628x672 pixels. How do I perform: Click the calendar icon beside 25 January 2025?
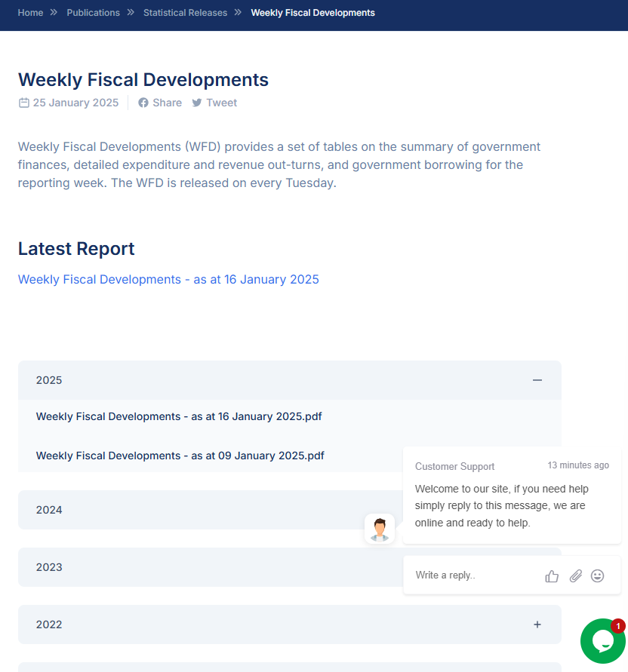click(x=24, y=103)
